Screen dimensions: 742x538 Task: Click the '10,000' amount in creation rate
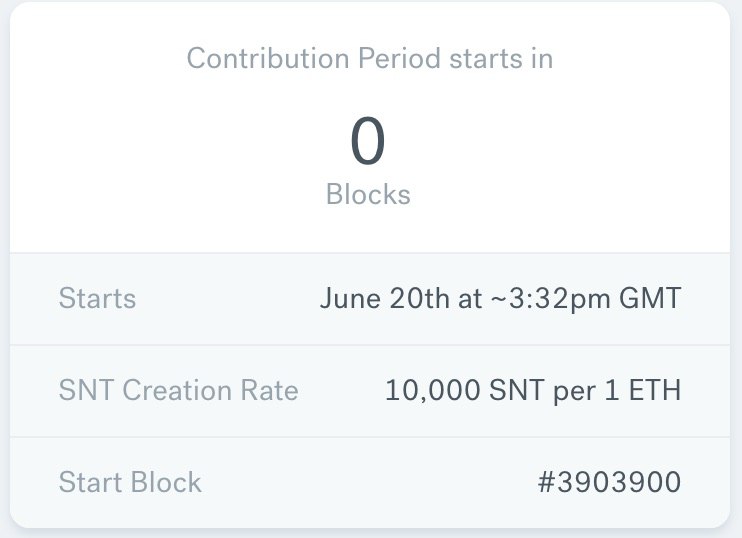click(x=433, y=390)
